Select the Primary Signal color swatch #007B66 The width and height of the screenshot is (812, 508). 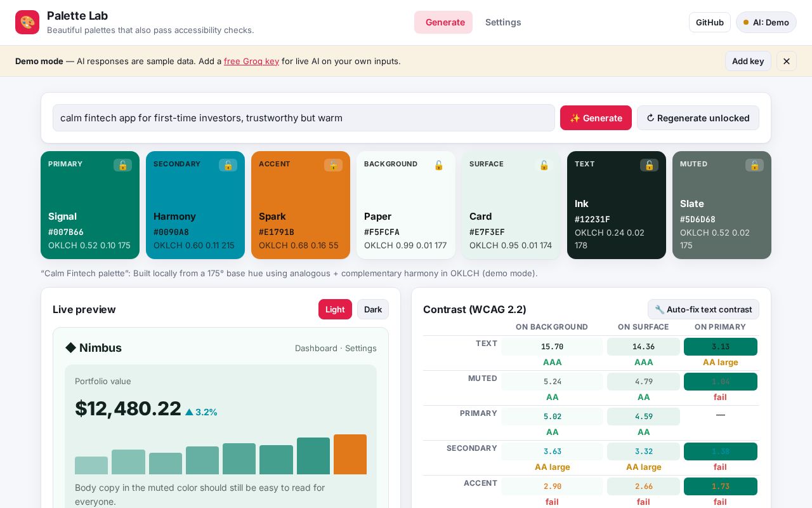pyautogui.click(x=90, y=205)
